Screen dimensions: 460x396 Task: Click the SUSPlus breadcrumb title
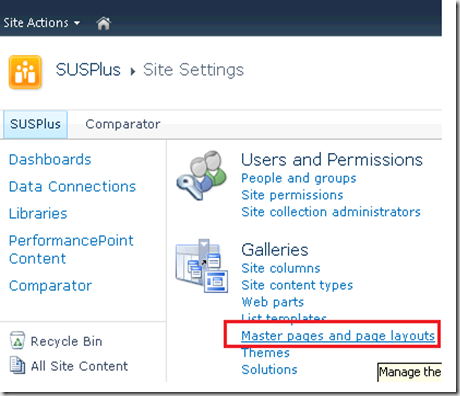[x=88, y=70]
